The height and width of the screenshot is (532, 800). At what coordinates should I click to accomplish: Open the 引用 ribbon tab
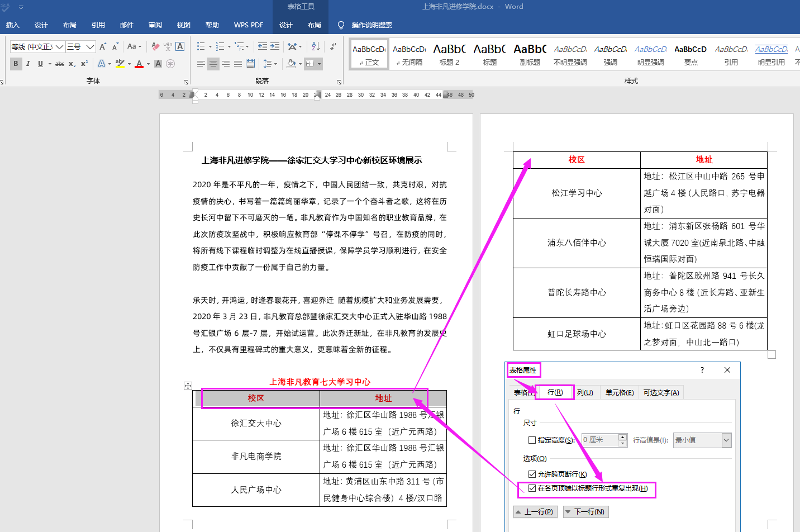coord(98,25)
